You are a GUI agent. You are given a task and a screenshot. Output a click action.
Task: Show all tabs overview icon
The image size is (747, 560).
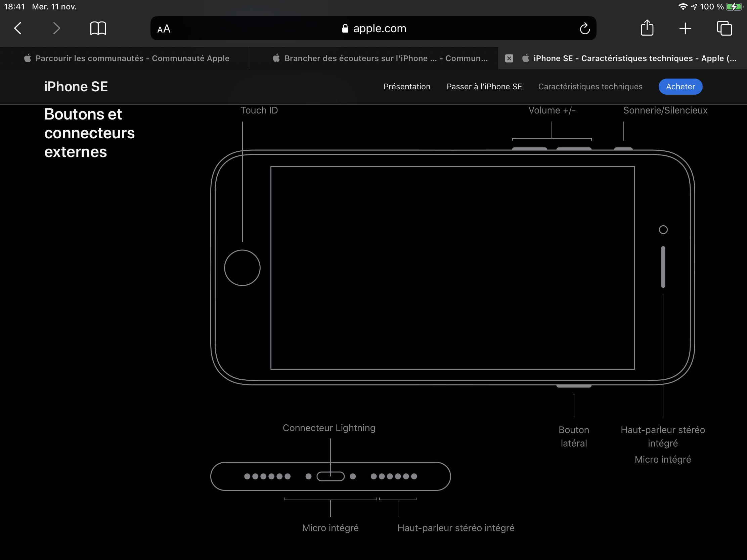point(724,28)
